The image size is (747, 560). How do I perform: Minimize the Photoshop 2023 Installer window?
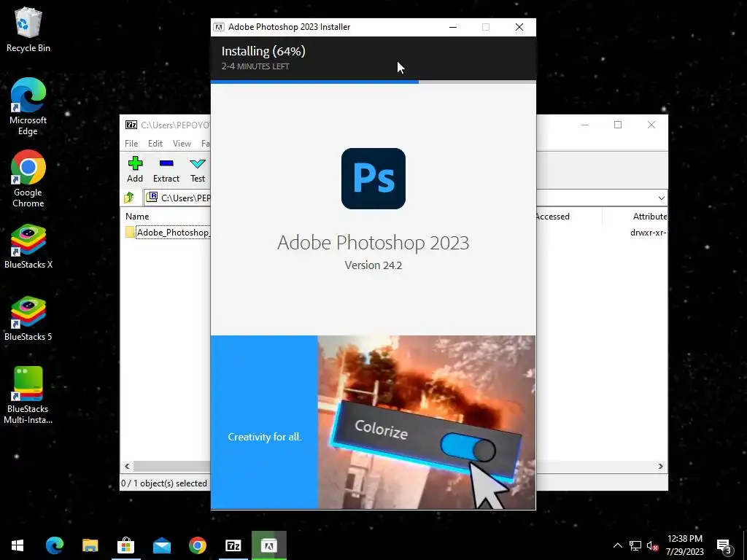pos(453,27)
